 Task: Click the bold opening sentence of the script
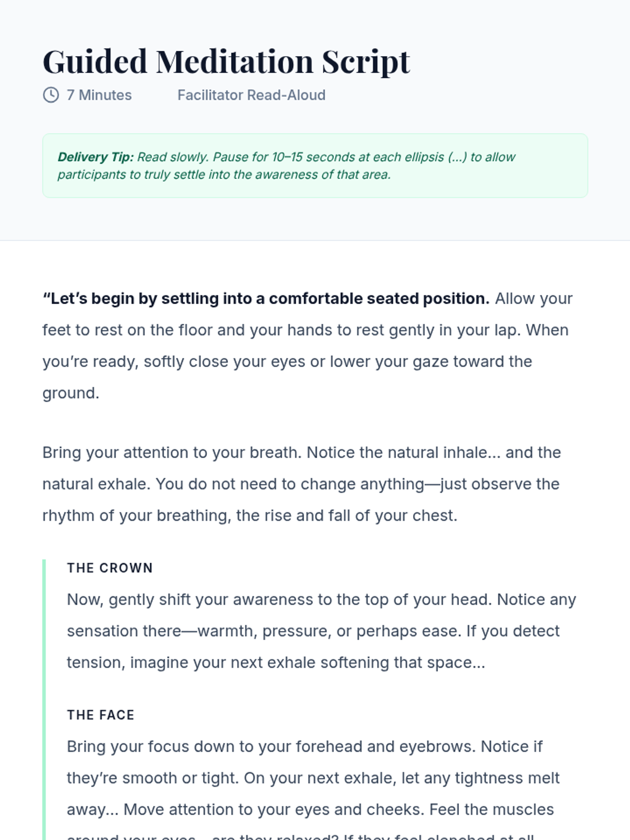coord(266,298)
